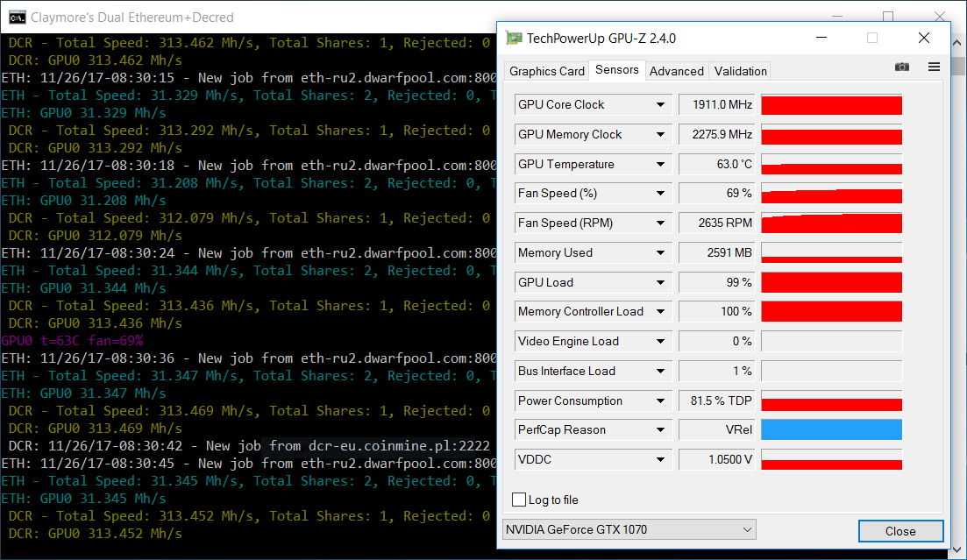Click the 81.5 % TDP power value
The image size is (967, 560).
coord(717,401)
